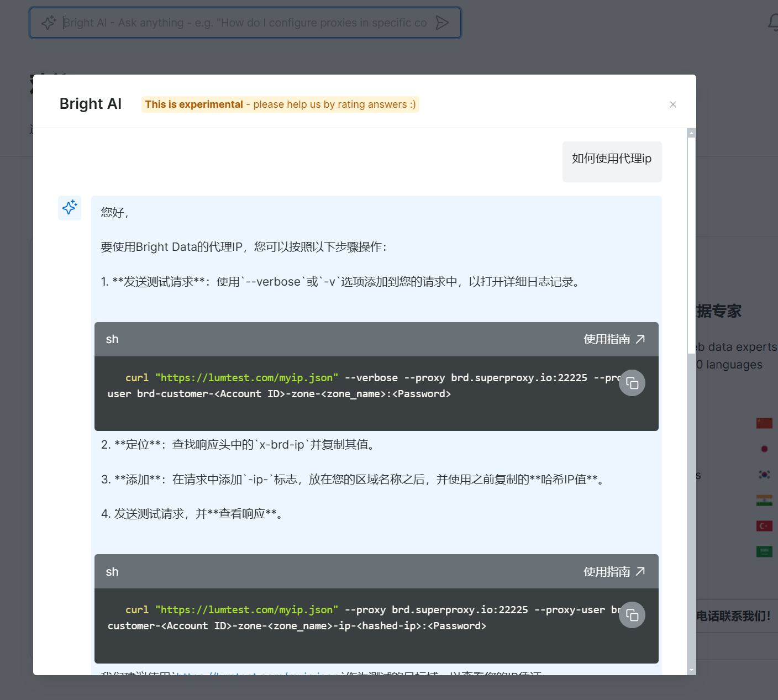
Task: Click the second code block's sh label
Action: click(112, 572)
